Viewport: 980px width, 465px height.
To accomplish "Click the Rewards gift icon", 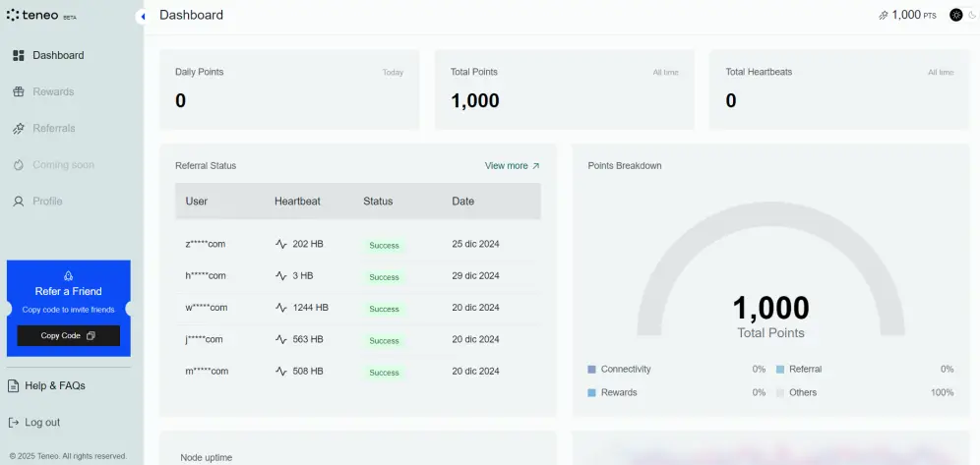I will pos(19,91).
